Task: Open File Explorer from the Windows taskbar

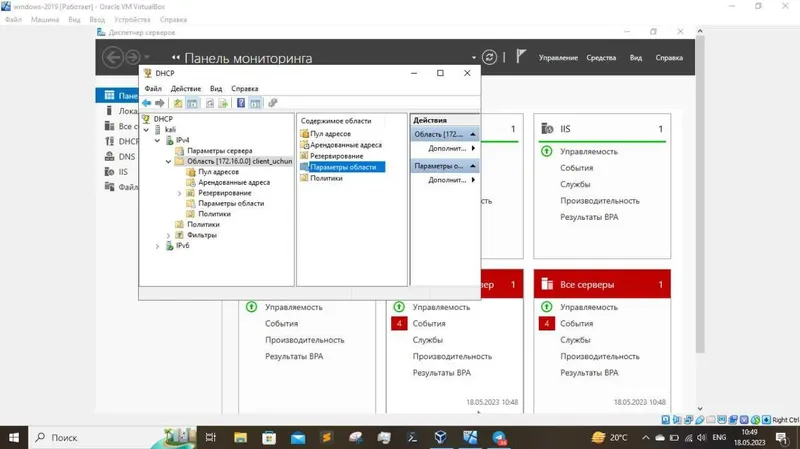Action: (x=240, y=437)
